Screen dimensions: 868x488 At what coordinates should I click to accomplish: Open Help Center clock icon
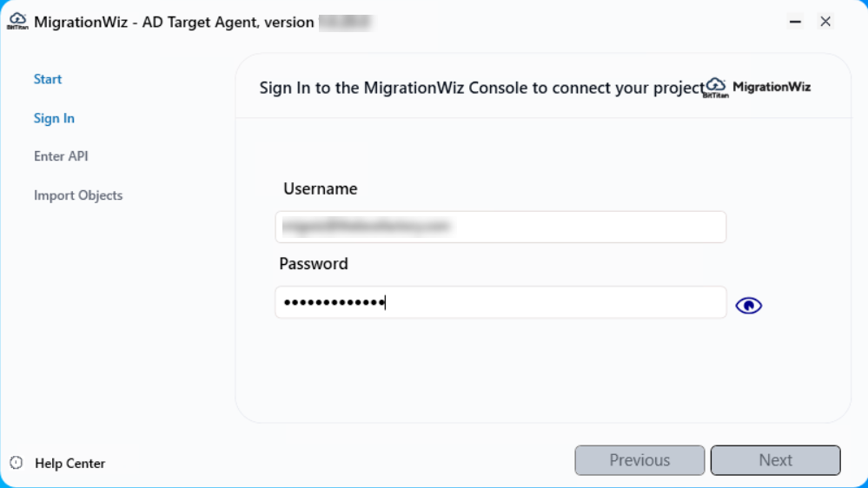click(17, 463)
